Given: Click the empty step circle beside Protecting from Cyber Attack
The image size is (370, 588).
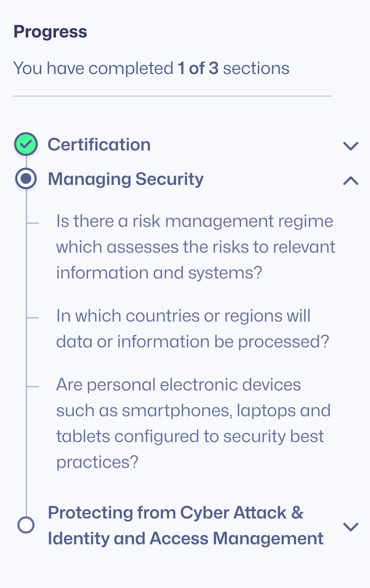Looking at the screenshot, I should 26,525.
